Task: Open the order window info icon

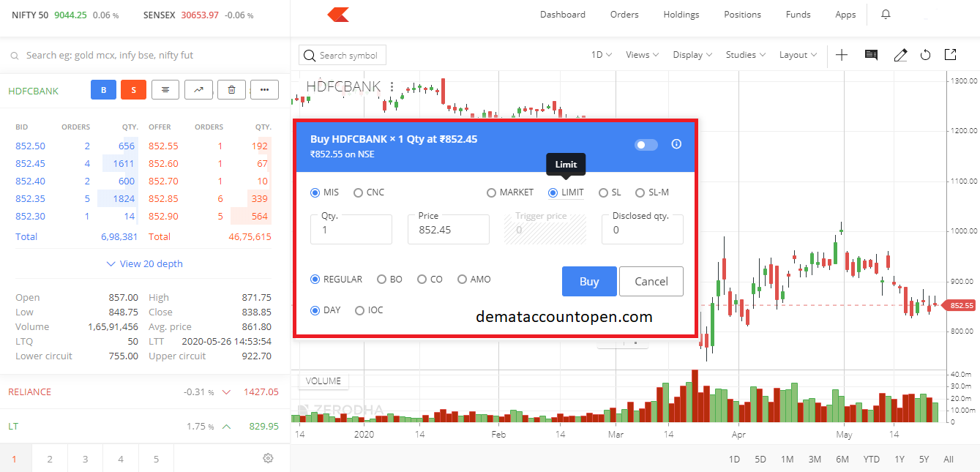Action: coord(676,144)
